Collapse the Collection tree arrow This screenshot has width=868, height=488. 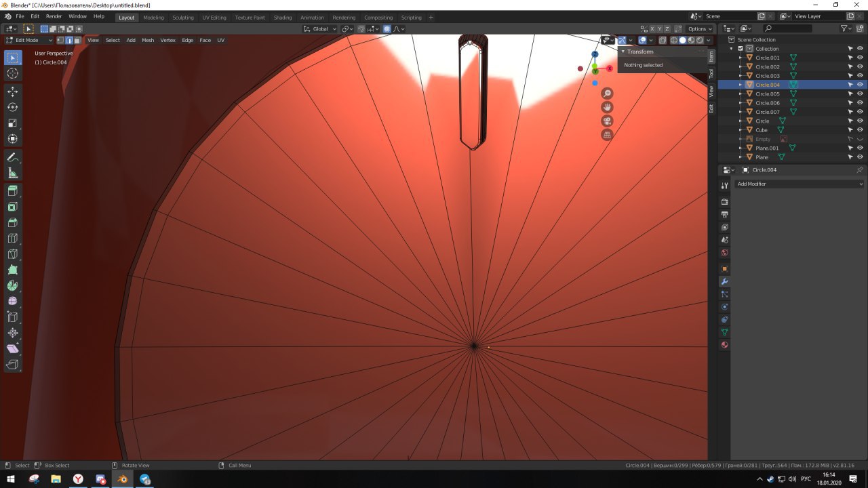pos(732,49)
